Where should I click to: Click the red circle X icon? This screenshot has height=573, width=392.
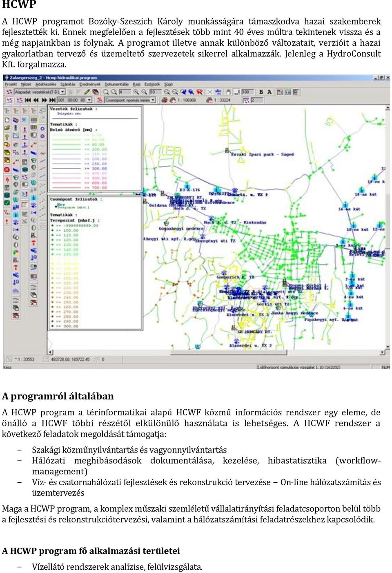click(x=7, y=169)
